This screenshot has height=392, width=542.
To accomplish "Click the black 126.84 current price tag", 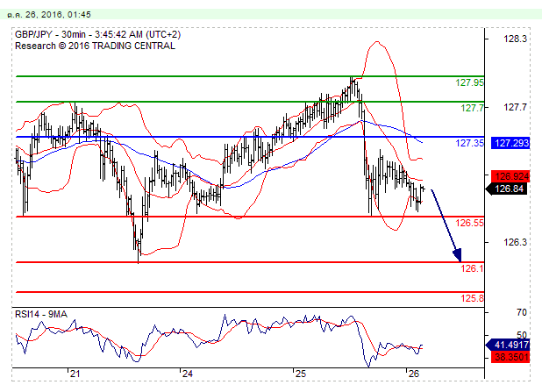I will click(x=507, y=189).
